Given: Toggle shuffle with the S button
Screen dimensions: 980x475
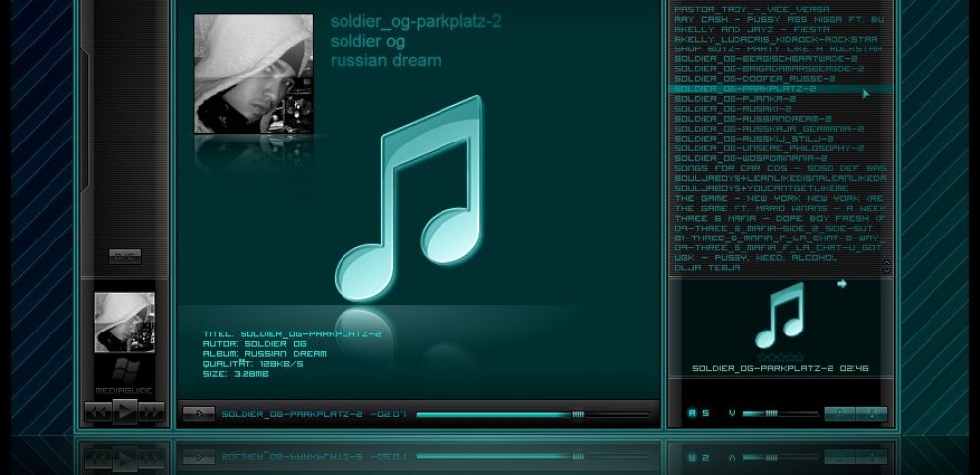Looking at the screenshot, I should [706, 413].
